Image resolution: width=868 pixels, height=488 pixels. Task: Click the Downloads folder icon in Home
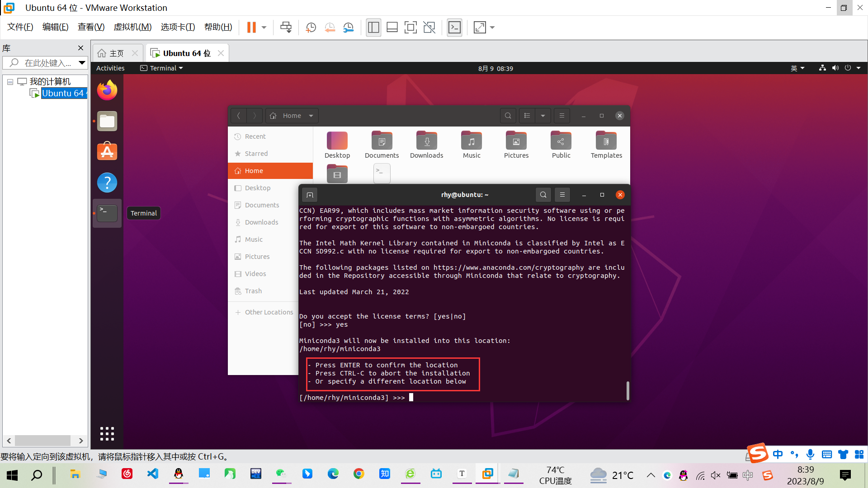point(426,142)
